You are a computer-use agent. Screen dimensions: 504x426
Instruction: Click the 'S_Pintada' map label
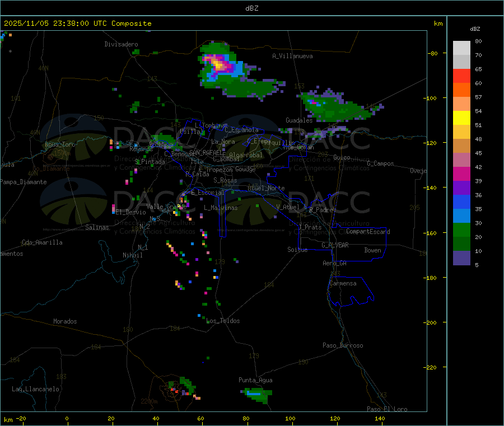tap(150, 162)
